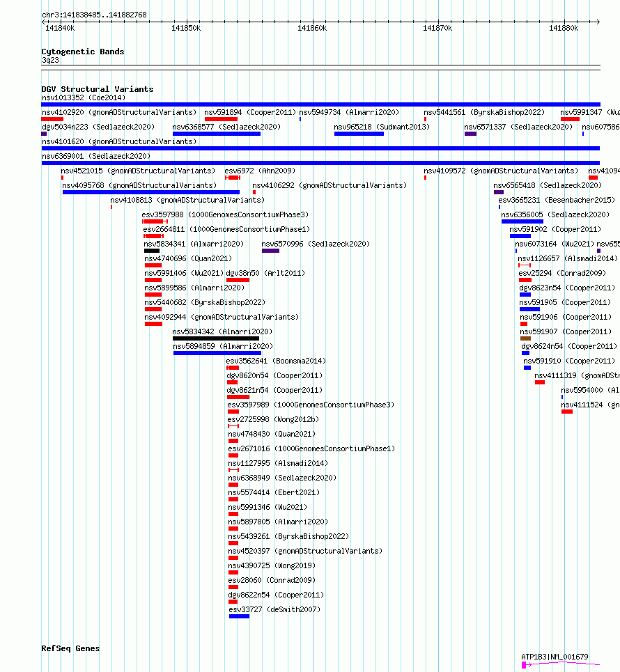Click the purple bar under nsv6570996
The width and height of the screenshot is (620, 672).
270,251
